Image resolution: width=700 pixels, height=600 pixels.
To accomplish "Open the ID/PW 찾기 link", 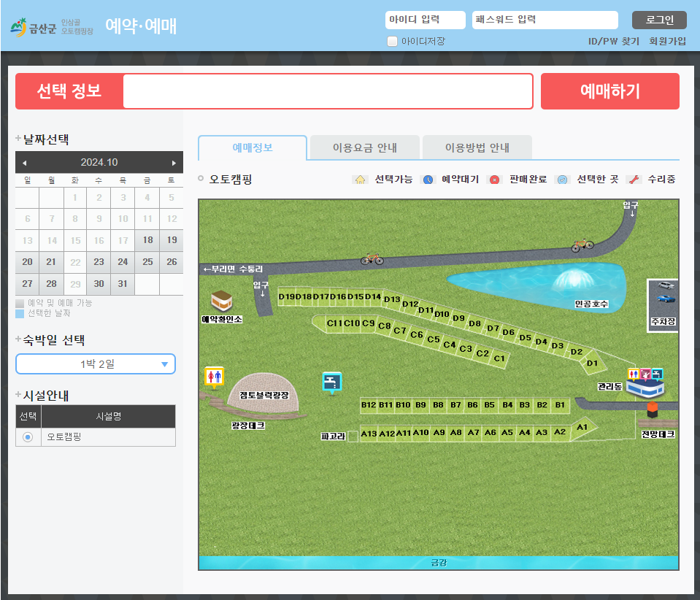I will click(x=614, y=42).
